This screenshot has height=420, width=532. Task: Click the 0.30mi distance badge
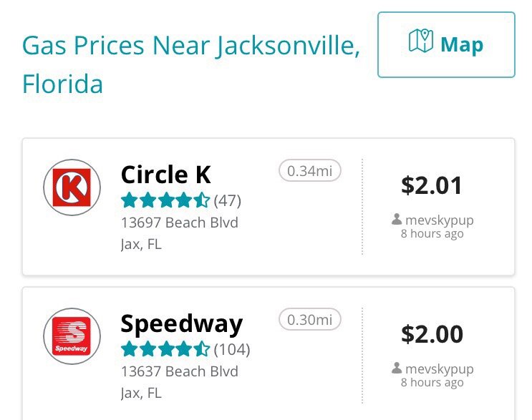(x=310, y=319)
